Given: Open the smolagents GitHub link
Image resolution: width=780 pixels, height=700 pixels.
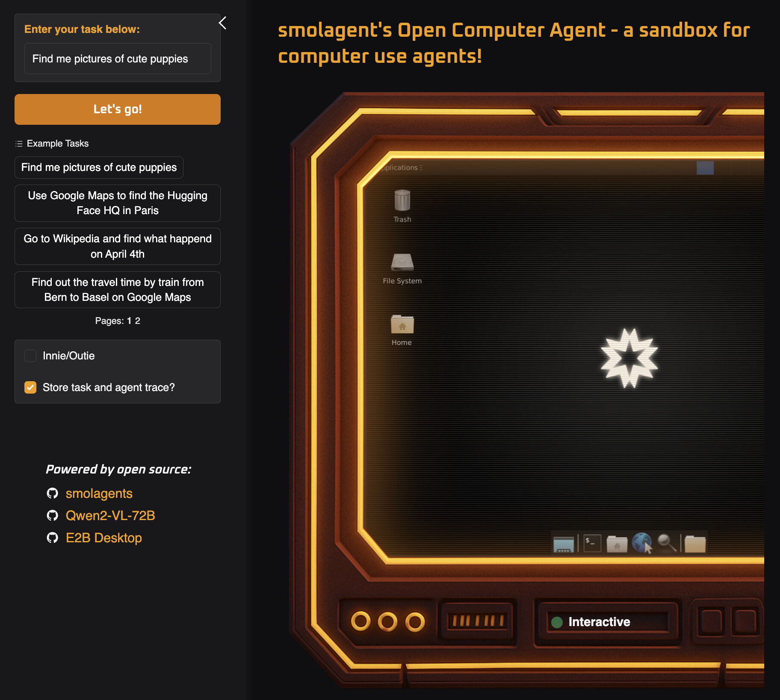Looking at the screenshot, I should [x=99, y=493].
